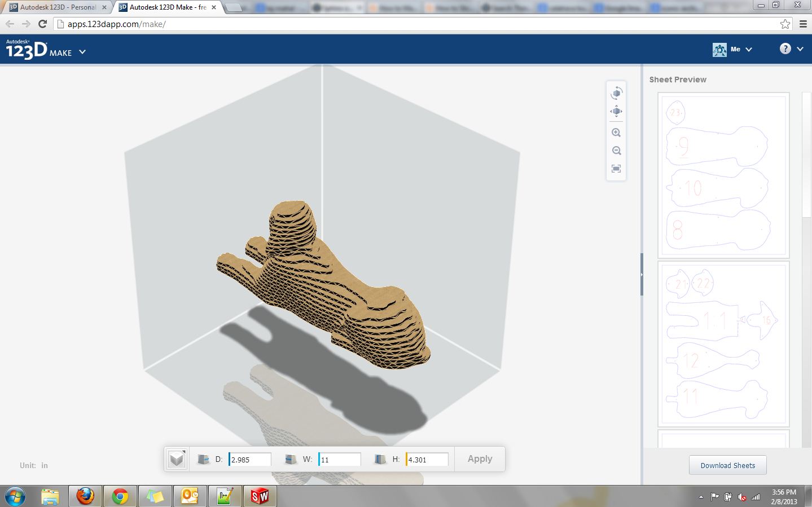
Task: Click the Action Center flag tray icon
Action: click(715, 497)
